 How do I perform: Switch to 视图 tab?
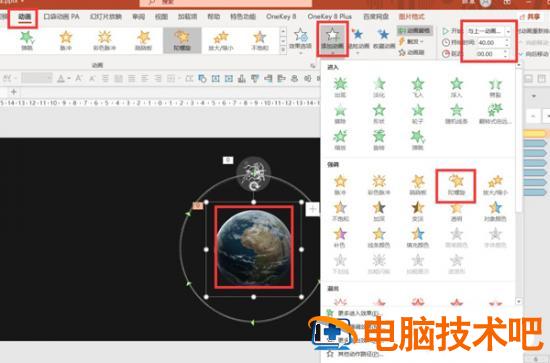point(161,16)
